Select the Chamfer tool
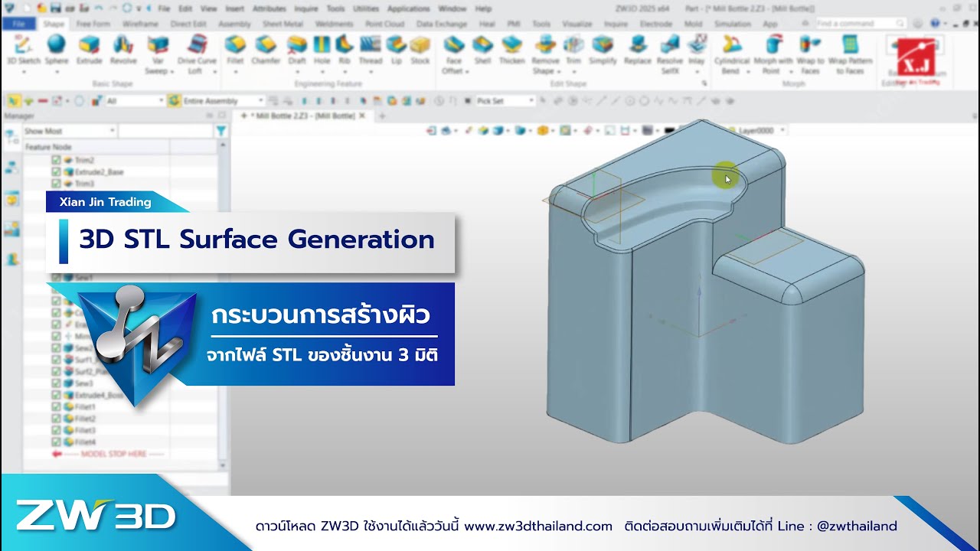The image size is (980, 551). 266,49
